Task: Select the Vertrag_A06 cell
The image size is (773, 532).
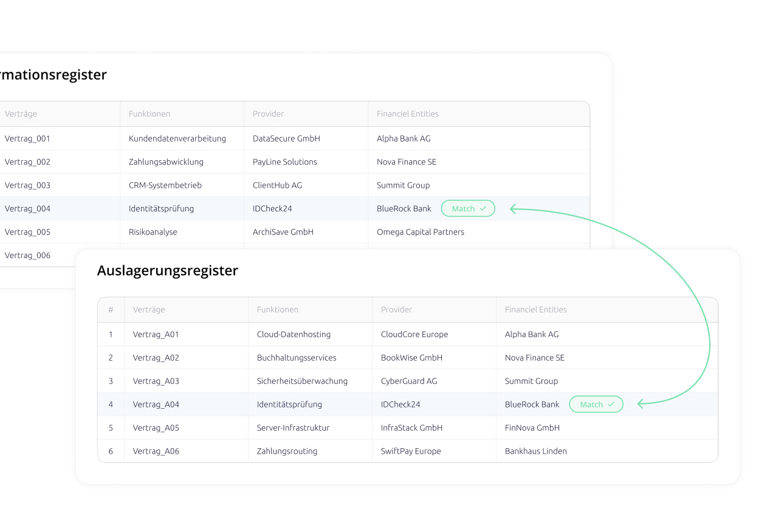Action: [156, 451]
